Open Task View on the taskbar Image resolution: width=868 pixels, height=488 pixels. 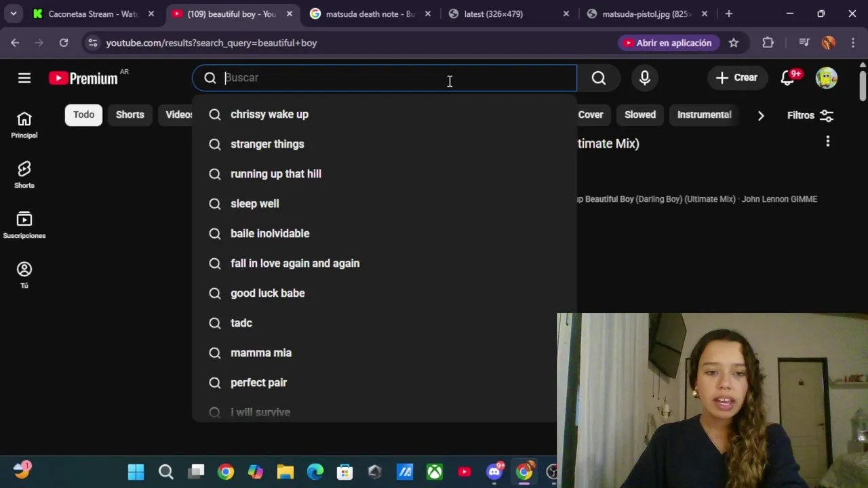tap(197, 472)
